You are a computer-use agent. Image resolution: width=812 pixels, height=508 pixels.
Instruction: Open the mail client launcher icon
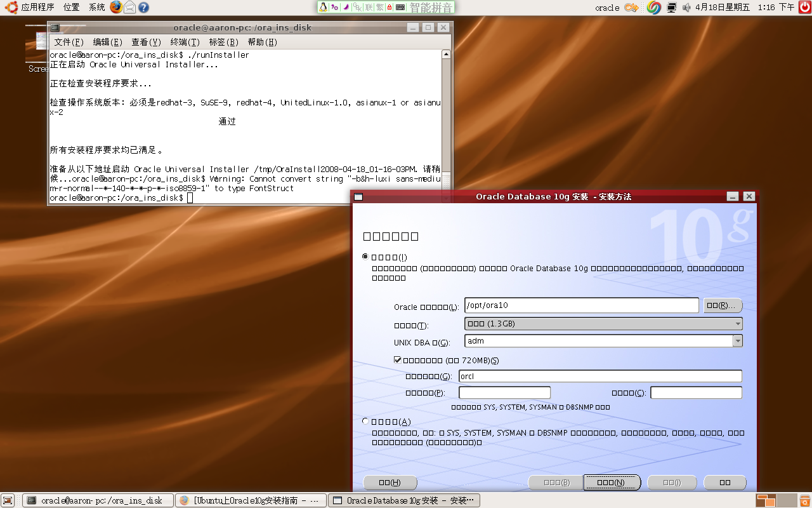(x=130, y=8)
